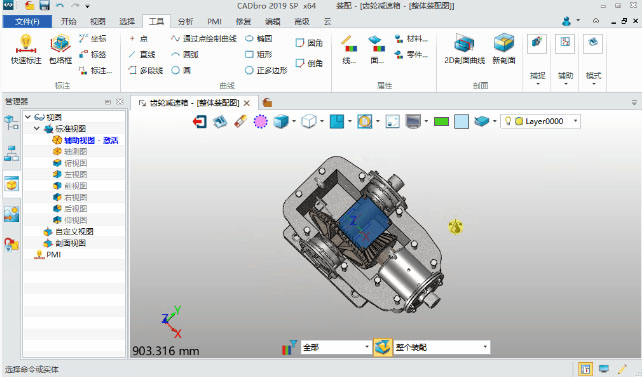
Task: Click the 快速标注 quick dimension tool
Action: tap(26, 49)
